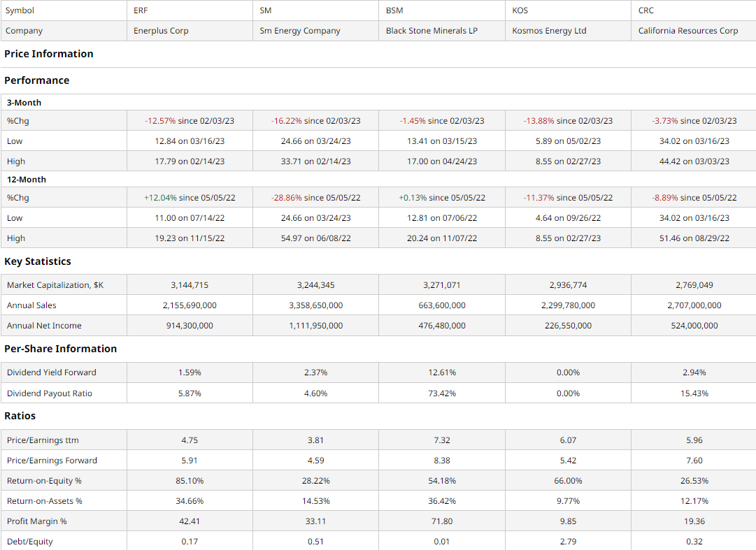Expand the Key Statistics section
Screen dimensions: 756x550
point(37,261)
